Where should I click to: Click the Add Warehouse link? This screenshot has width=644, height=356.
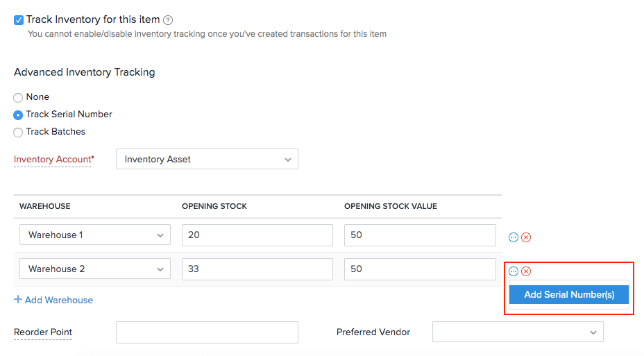click(x=53, y=300)
